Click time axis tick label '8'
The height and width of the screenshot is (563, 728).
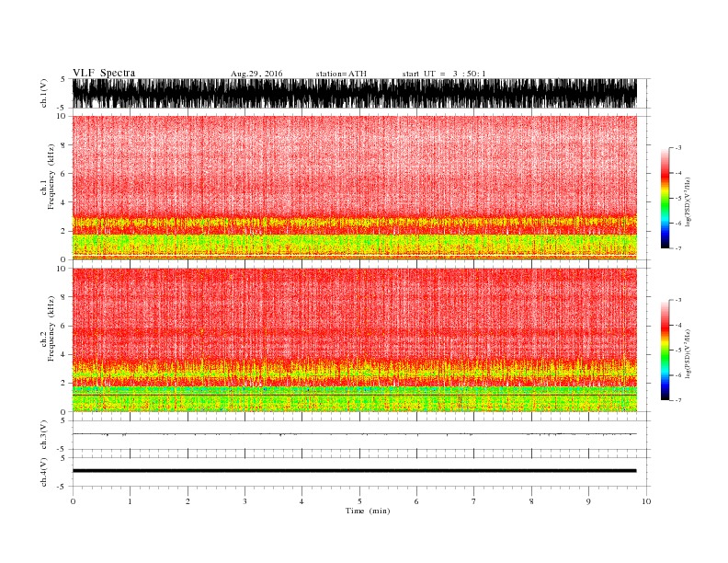tap(531, 501)
